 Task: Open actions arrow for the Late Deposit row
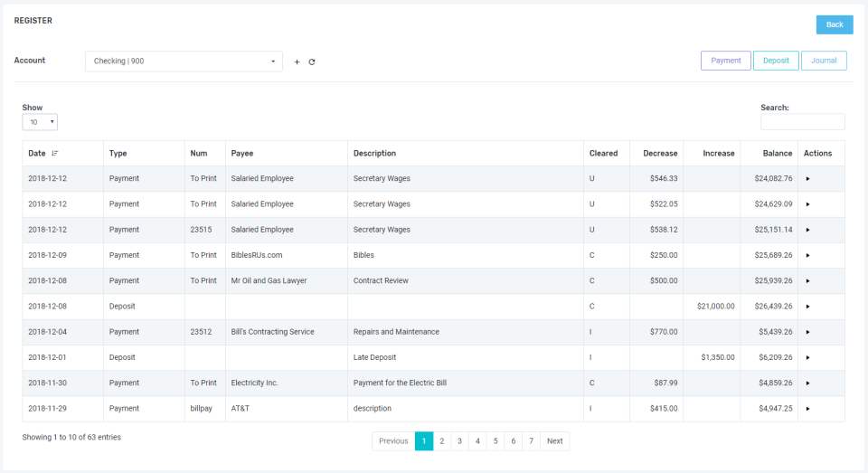click(807, 358)
